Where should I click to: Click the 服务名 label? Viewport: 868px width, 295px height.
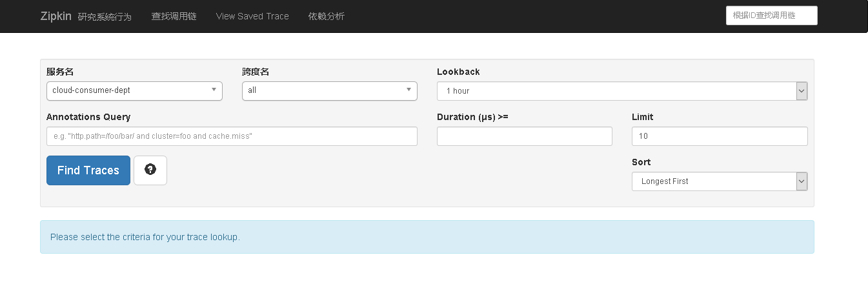60,72
